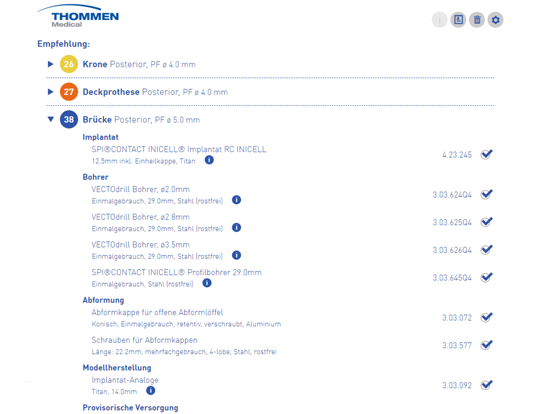
Task: Collapse the Brücke tooth 38 section
Action: pyautogui.click(x=51, y=119)
